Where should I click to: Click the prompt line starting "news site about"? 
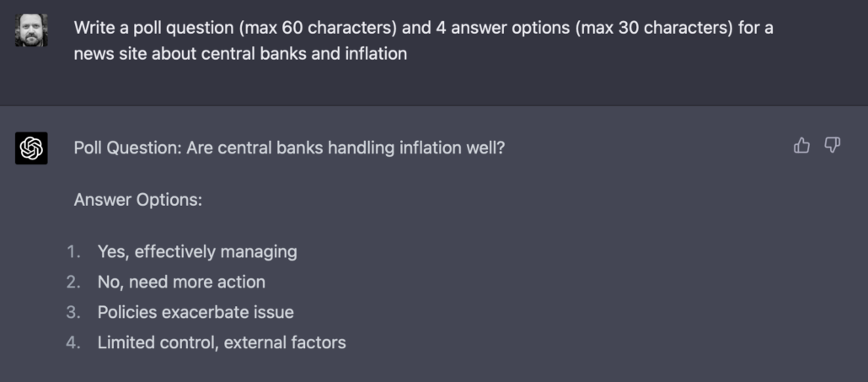(240, 54)
